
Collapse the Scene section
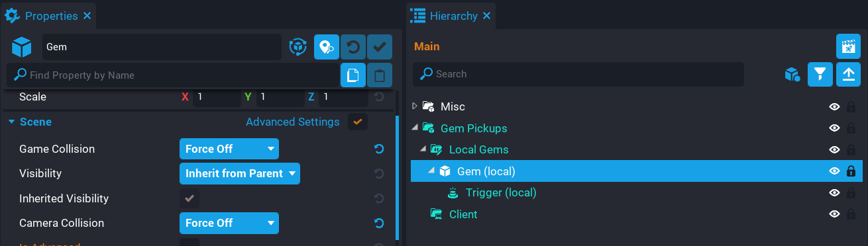click(x=12, y=122)
